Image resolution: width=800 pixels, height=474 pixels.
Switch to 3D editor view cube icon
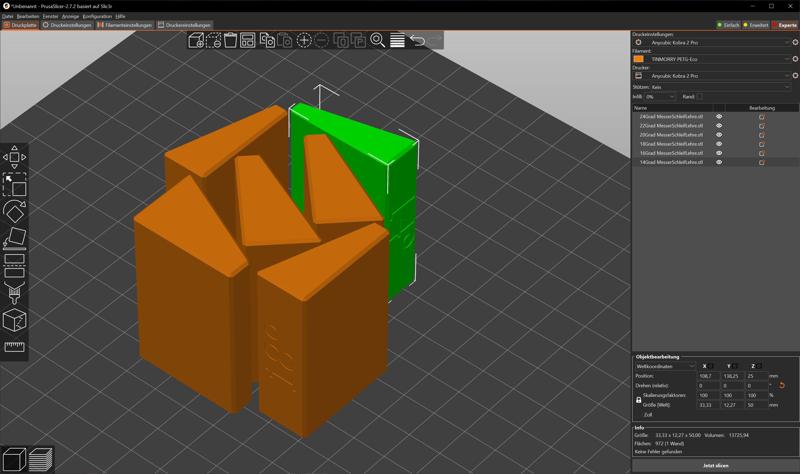pos(14,459)
